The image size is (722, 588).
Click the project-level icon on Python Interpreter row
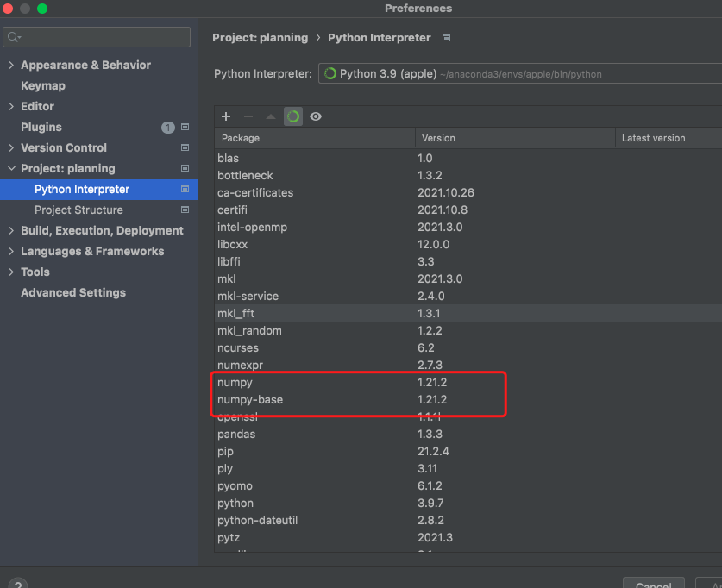pyautogui.click(x=185, y=189)
